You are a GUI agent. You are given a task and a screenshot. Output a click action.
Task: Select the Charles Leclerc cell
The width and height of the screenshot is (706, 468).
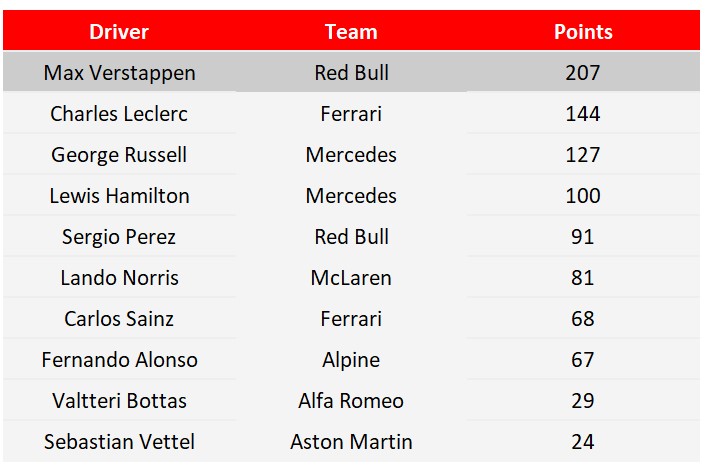pos(119,114)
